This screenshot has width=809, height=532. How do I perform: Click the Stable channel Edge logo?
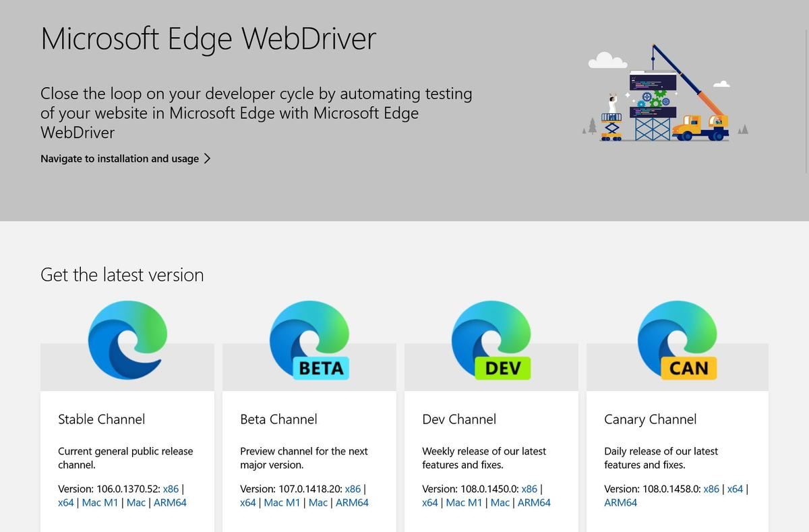tap(127, 340)
